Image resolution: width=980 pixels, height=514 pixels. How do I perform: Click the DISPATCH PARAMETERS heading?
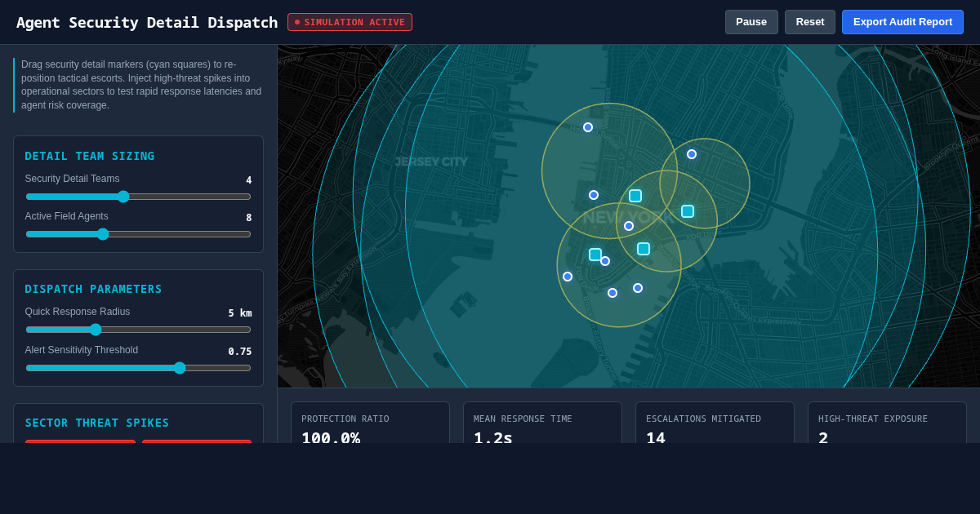(x=93, y=289)
